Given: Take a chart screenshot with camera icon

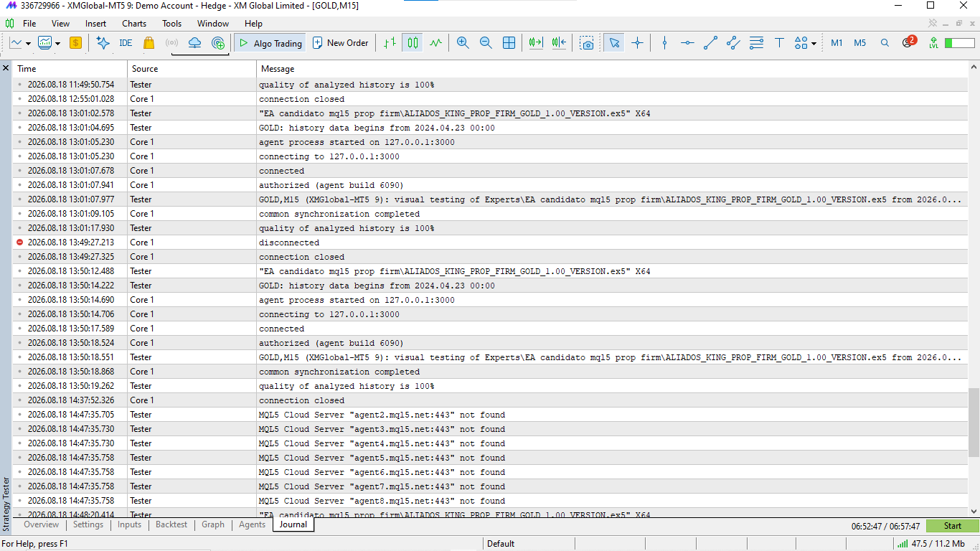Looking at the screenshot, I should [x=588, y=43].
